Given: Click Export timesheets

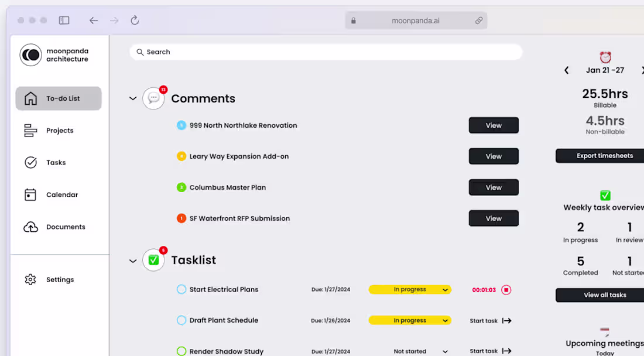Looking at the screenshot, I should click(605, 155).
